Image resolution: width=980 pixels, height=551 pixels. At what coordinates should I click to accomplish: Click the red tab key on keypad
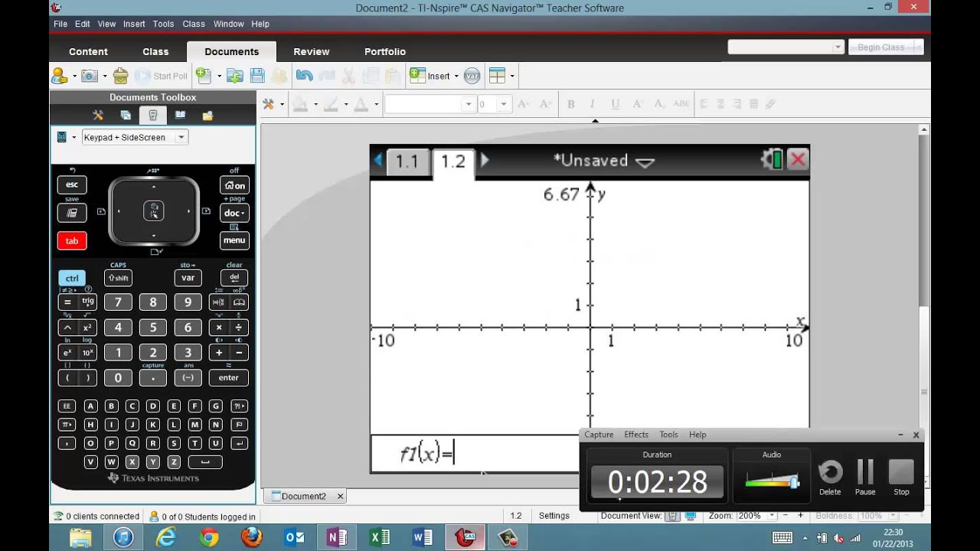pyautogui.click(x=72, y=240)
